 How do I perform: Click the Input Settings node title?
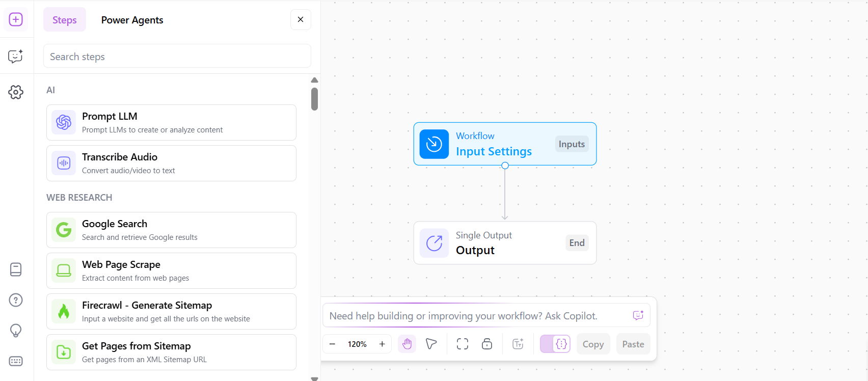(x=494, y=151)
